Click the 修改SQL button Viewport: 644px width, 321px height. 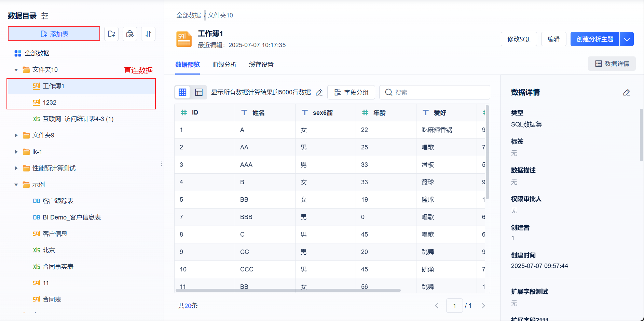tap(519, 39)
